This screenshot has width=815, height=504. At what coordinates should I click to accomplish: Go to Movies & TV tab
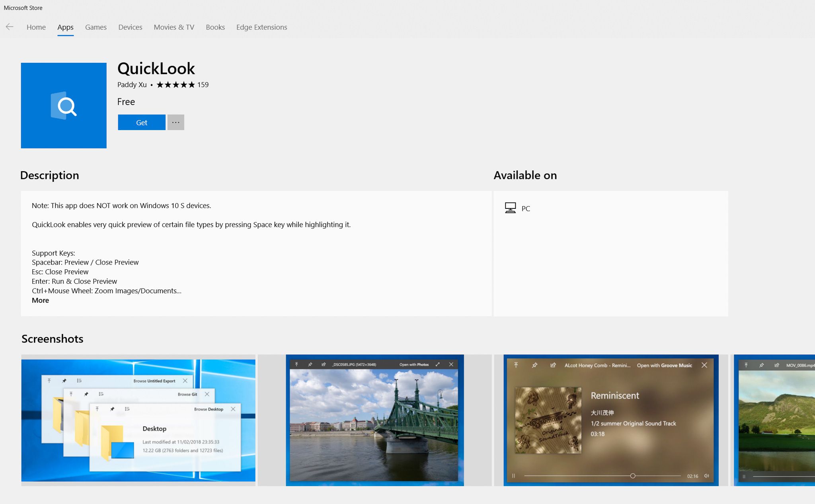(x=174, y=27)
